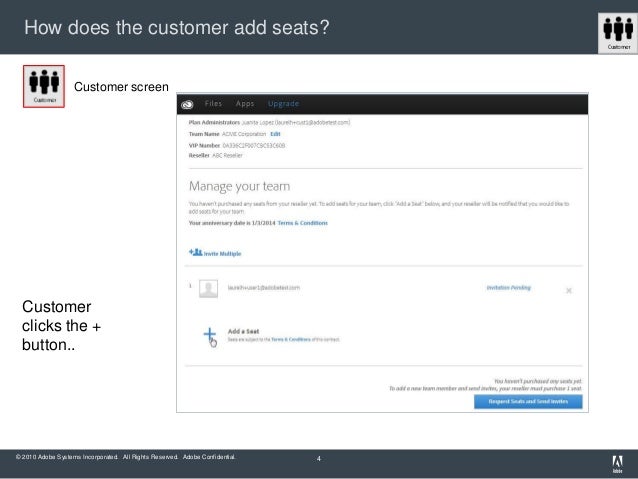Click the red-bordered Customer screen icon

tap(44, 86)
